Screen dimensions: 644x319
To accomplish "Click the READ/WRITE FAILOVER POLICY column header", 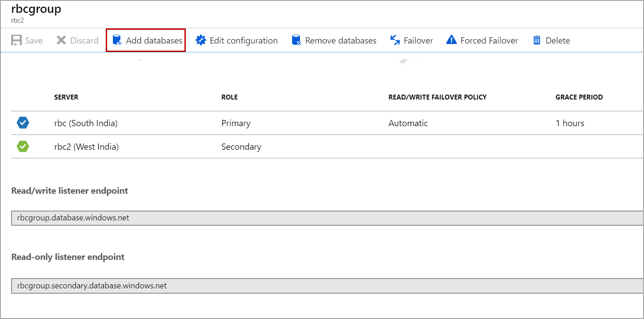I will [x=437, y=97].
